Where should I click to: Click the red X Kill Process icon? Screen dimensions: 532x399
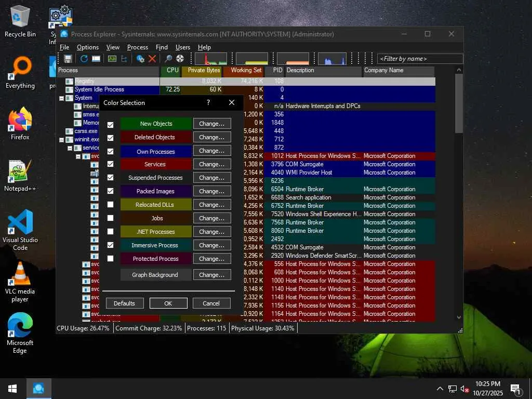pos(152,59)
